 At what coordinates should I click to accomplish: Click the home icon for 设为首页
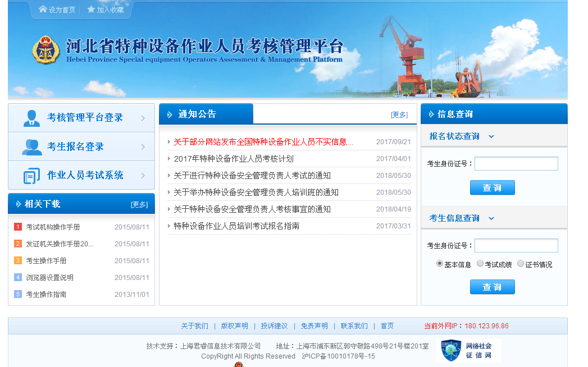43,10
